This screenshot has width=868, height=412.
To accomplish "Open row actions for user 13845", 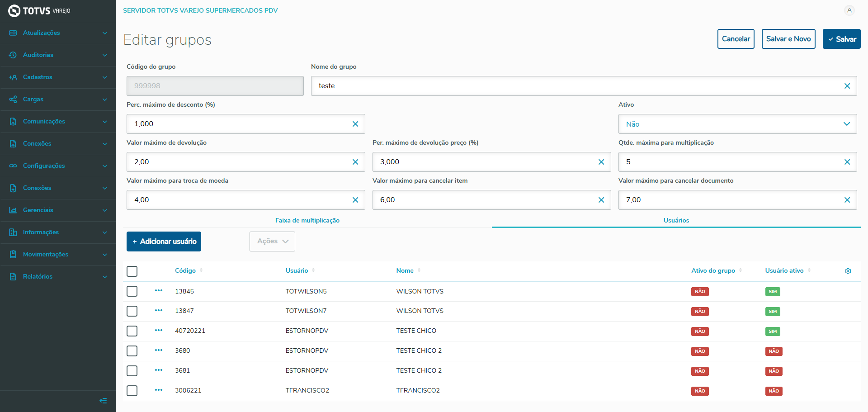I will coord(159,291).
